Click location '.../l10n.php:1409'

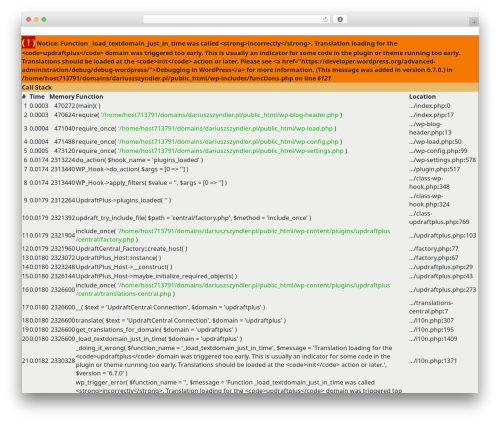433,339
